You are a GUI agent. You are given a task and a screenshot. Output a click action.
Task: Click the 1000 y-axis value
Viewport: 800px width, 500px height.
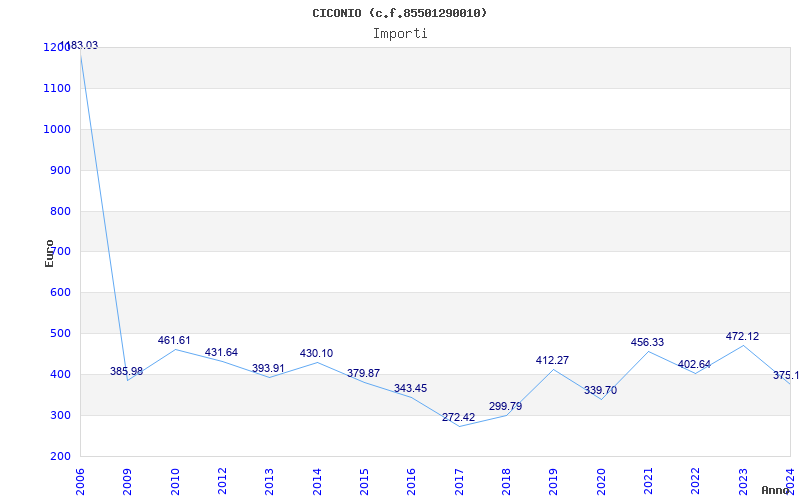(57, 129)
